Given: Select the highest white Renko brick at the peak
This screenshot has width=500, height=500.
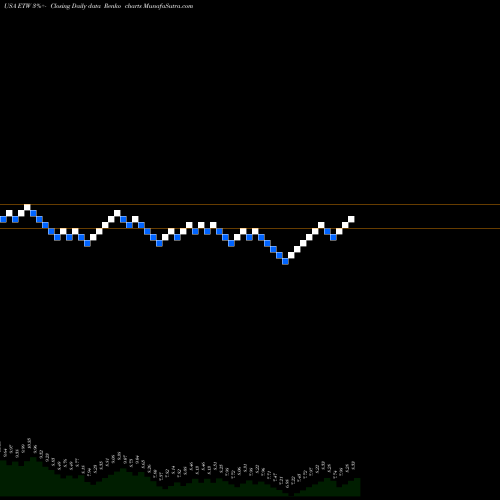Looking at the screenshot, I should coord(27,207).
